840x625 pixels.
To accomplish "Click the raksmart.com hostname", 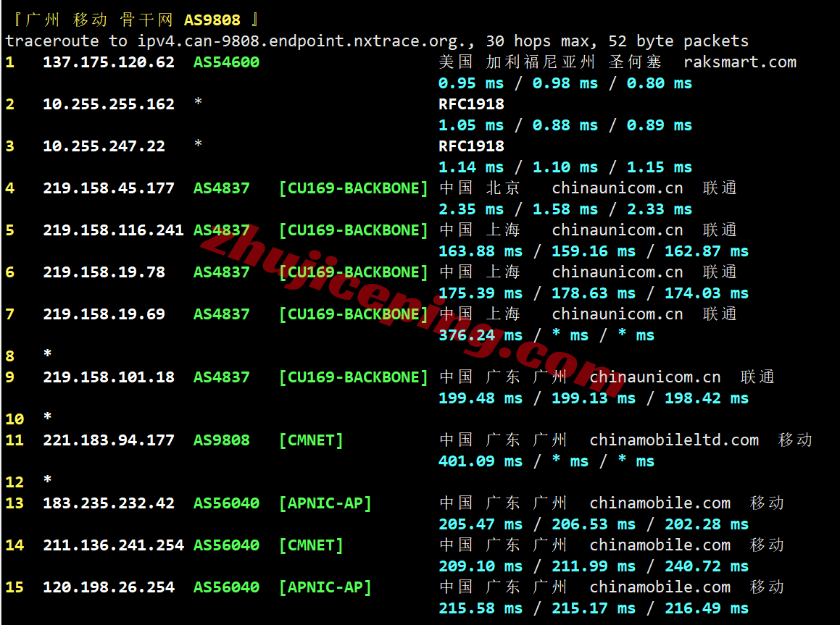I will point(739,62).
